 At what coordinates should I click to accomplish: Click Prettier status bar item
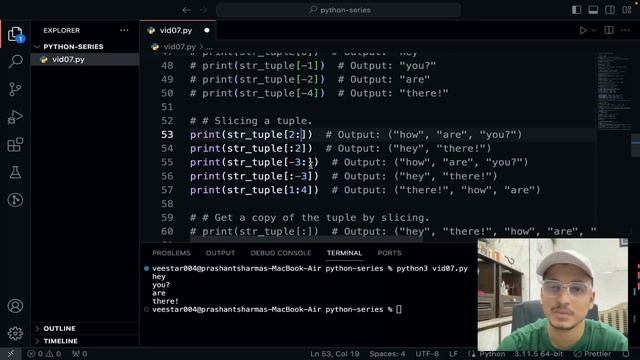593,354
